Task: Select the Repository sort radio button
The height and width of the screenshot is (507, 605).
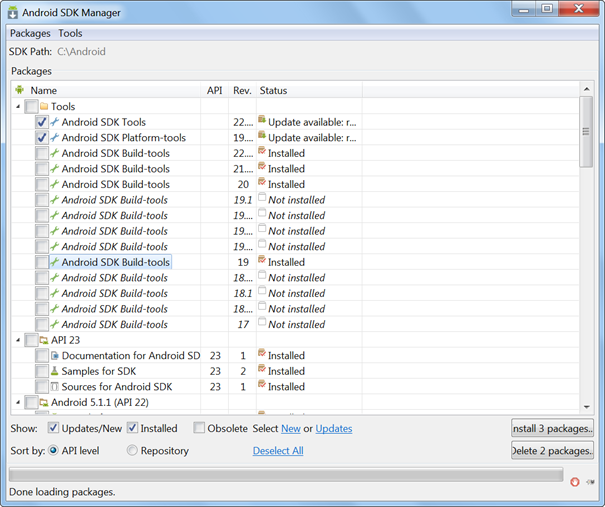Action: click(x=132, y=450)
